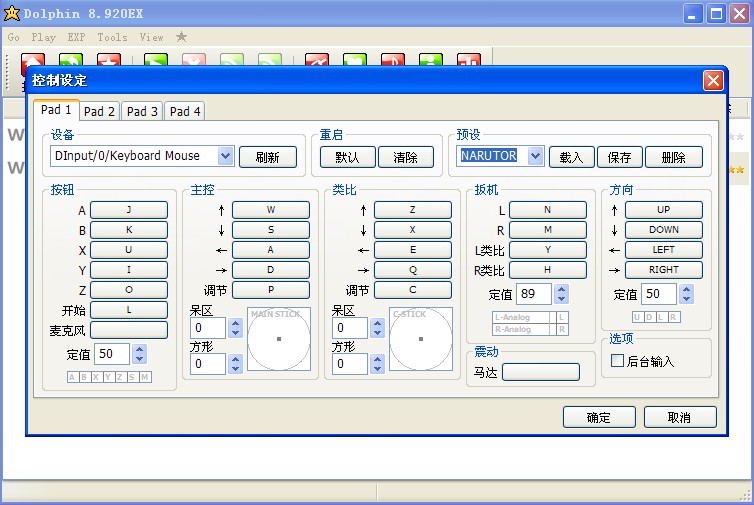
Task: Click the 马达 motor rumble mapping button
Action: tap(540, 372)
